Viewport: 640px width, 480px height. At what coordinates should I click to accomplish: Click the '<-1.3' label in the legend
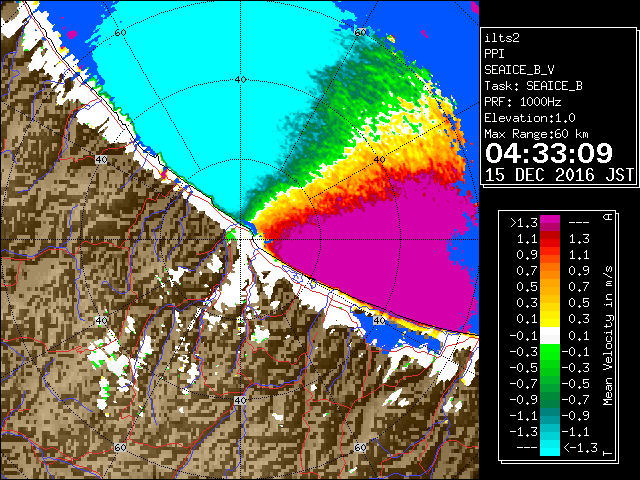(580, 448)
